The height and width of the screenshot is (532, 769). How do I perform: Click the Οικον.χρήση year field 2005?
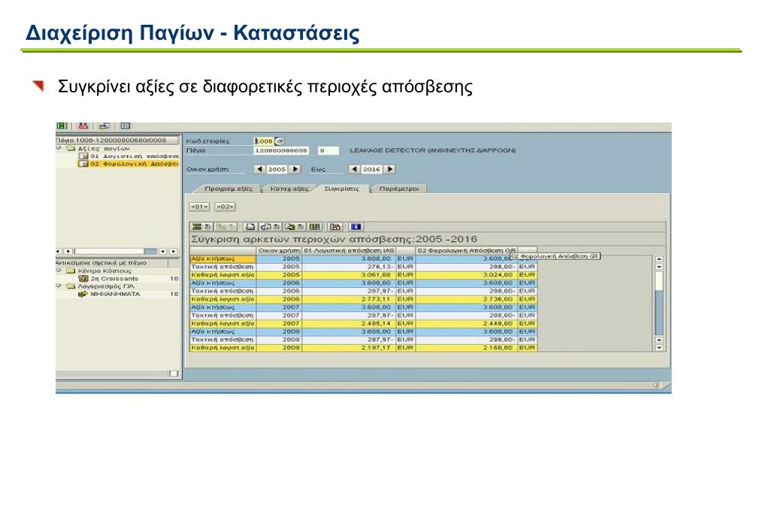[x=277, y=169]
